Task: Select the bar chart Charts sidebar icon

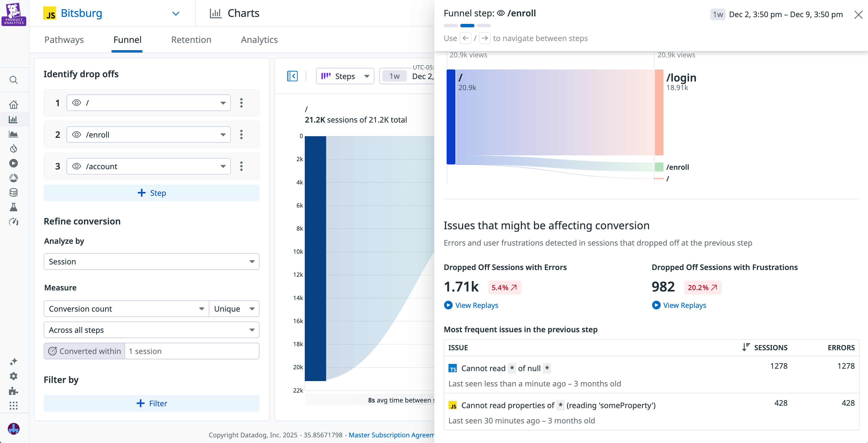Action: click(13, 119)
